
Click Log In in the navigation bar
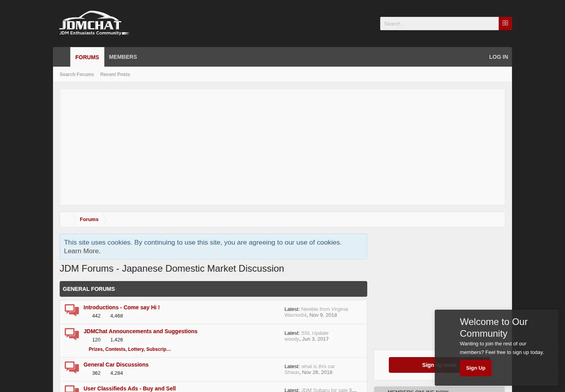point(498,57)
